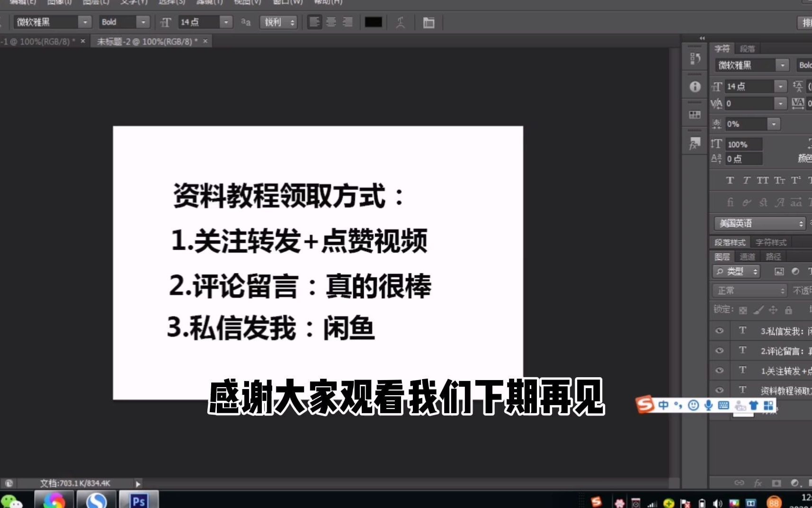Lock all padlock icon in Layers panel
Screen dimensions: 812x508
coord(788,310)
